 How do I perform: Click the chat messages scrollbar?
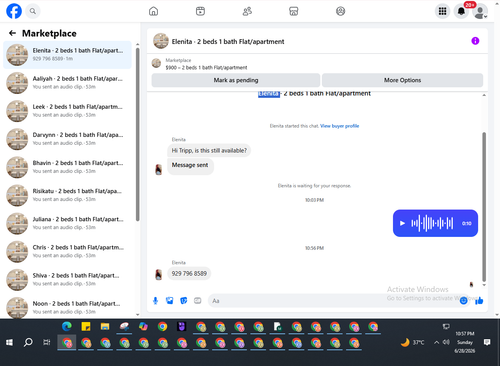click(x=484, y=207)
